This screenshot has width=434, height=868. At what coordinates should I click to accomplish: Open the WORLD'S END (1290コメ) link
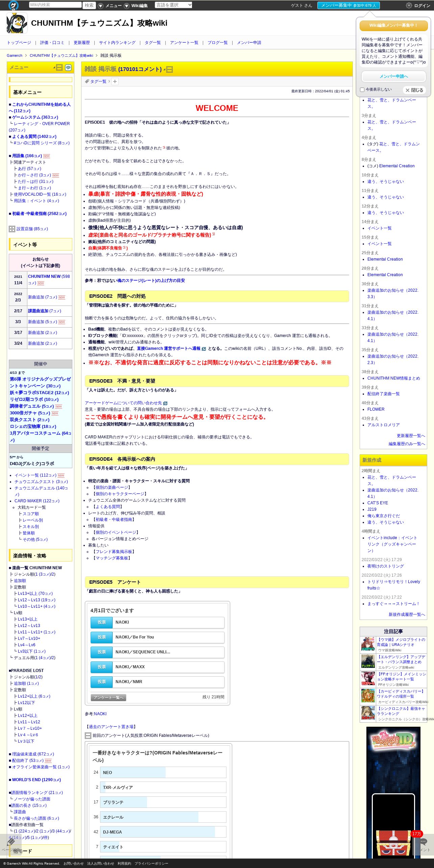[x=37, y=780]
